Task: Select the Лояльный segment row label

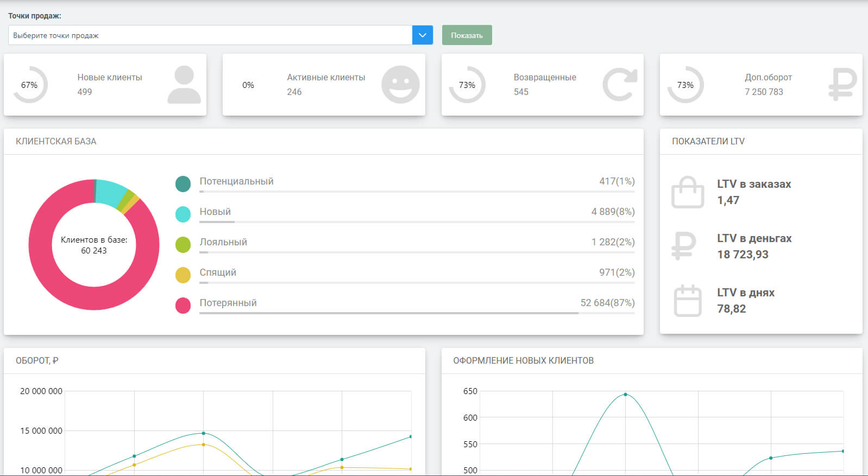Action: pos(223,242)
